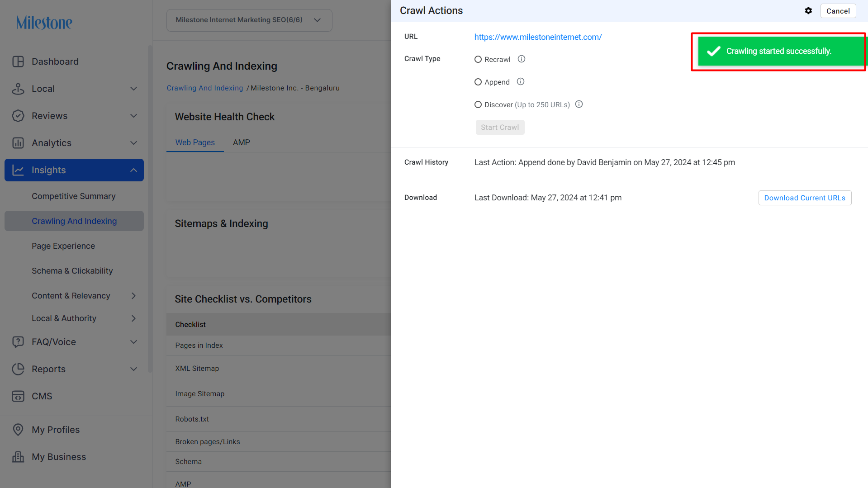Click the Checklist column header
The image size is (868, 488).
click(x=190, y=325)
